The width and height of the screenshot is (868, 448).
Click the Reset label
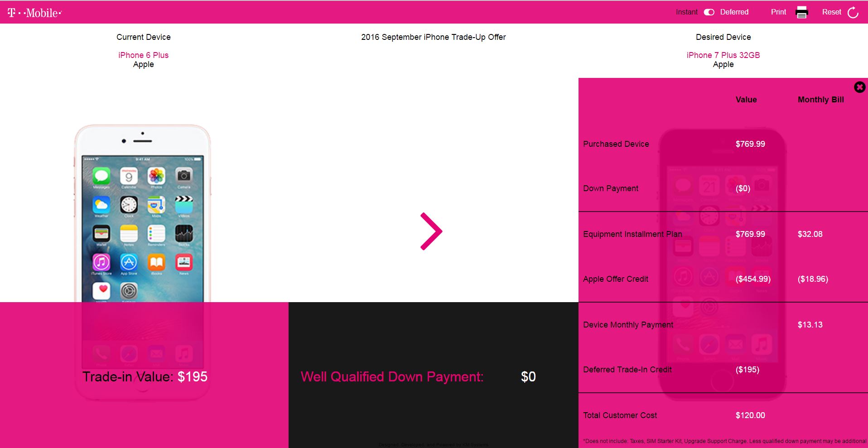[x=831, y=12]
